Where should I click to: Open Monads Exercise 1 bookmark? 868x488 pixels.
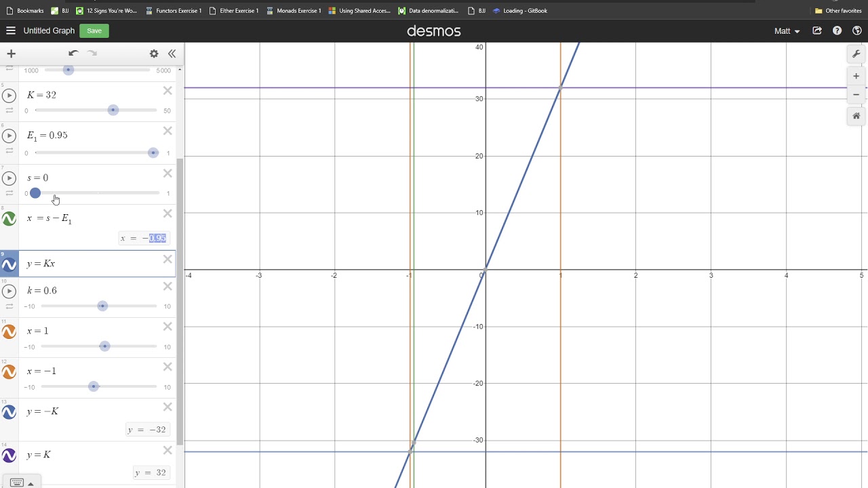pyautogui.click(x=294, y=11)
